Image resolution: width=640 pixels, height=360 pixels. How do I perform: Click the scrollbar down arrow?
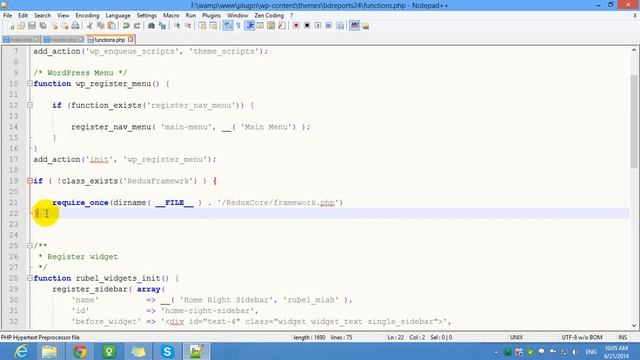[x=634, y=325]
